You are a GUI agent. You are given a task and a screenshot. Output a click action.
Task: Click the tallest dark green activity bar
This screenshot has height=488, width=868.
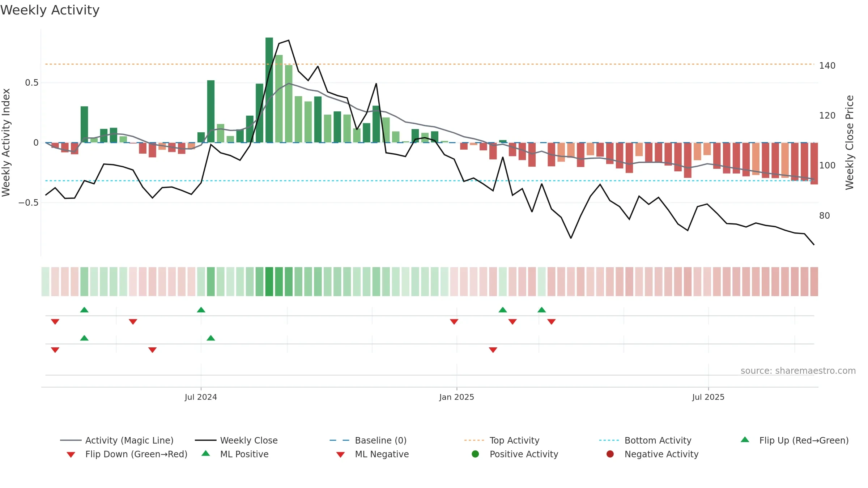tap(269, 90)
